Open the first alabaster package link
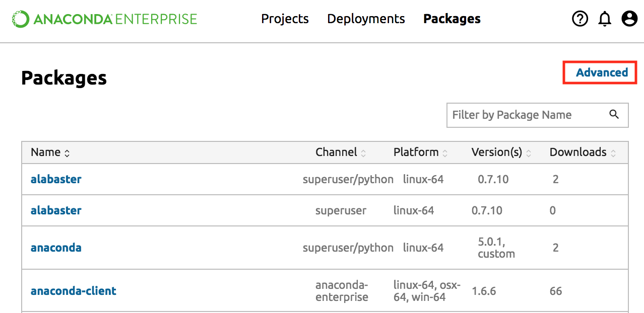This screenshot has height=313, width=644. [56, 179]
